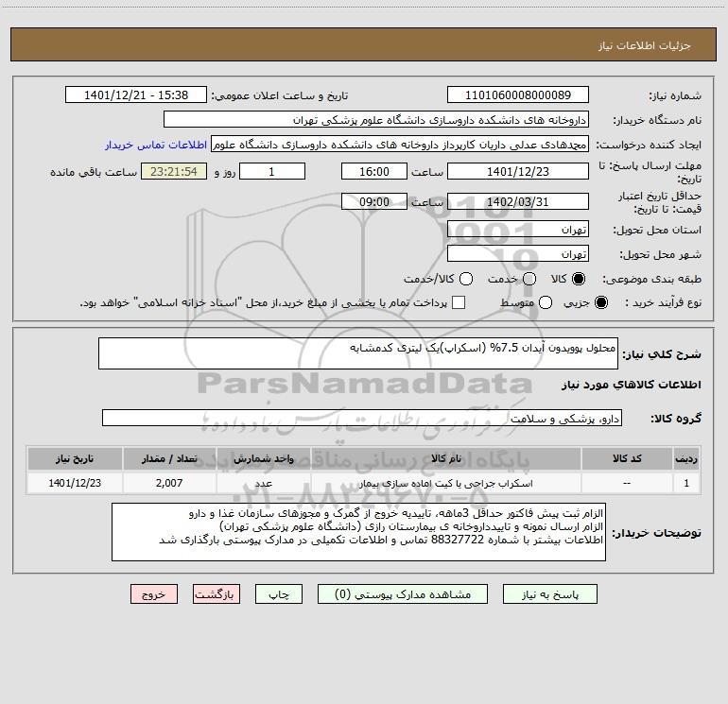Screen dimensions: 728x704
Task: Click the delivery province field تهران
Action: [x=518, y=229]
